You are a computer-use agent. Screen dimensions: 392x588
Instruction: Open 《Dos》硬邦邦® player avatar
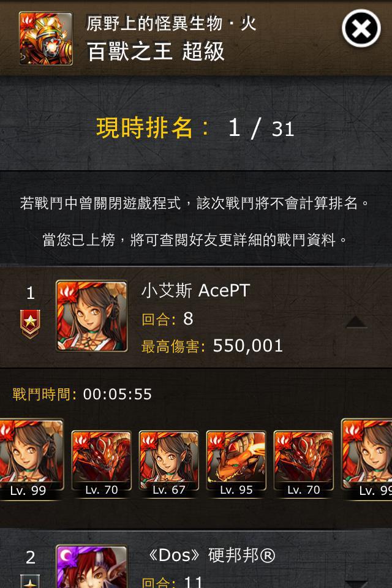click(x=92, y=567)
